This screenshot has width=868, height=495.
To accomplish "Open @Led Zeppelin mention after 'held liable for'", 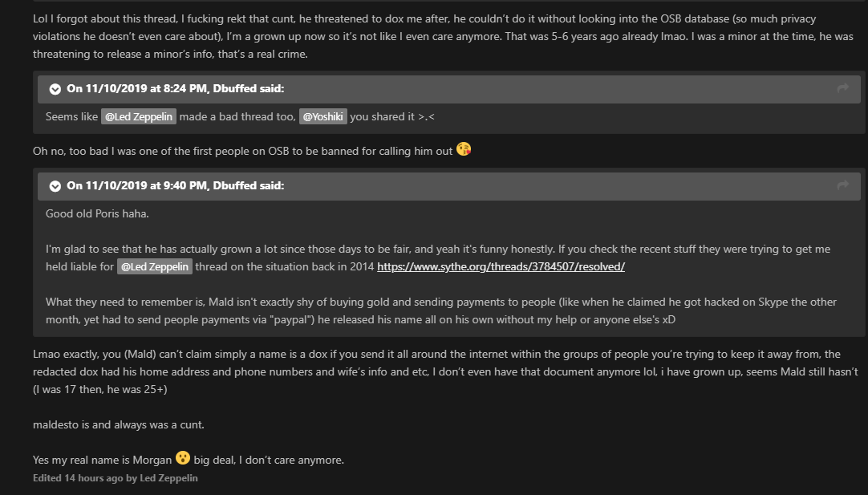I will point(155,266).
